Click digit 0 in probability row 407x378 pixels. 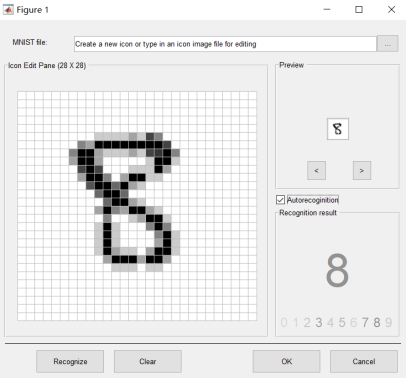point(284,322)
